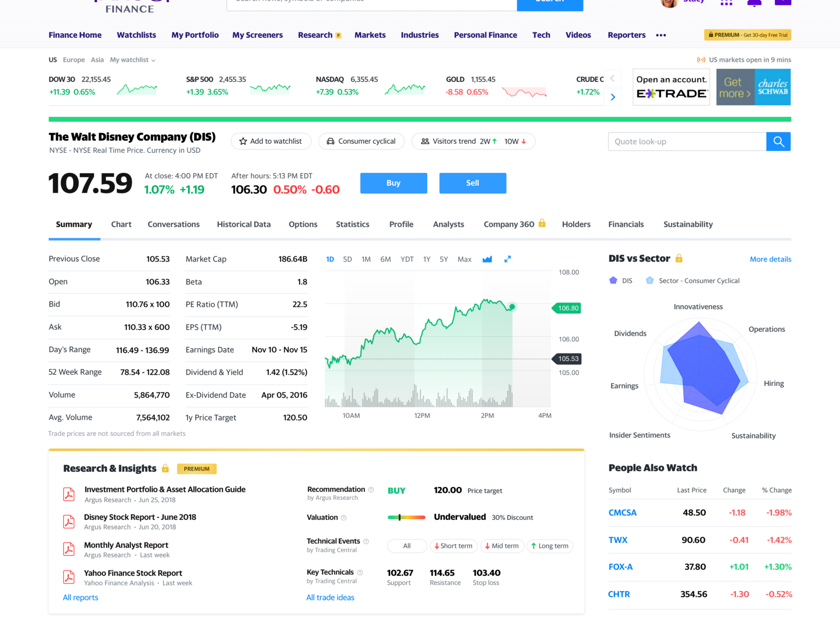Click info icon beside Key Technicals
This screenshot has width=840, height=630.
tap(360, 572)
